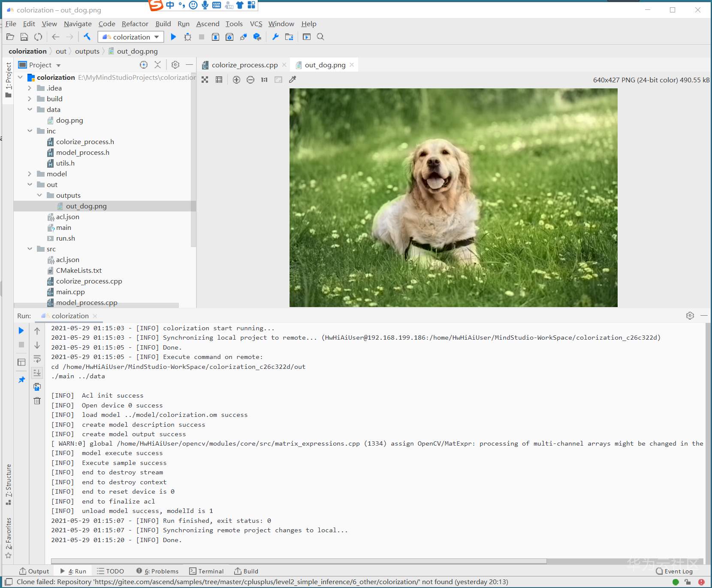Click the red error indicator in status bar
This screenshot has height=588, width=712.
pyautogui.click(x=701, y=582)
